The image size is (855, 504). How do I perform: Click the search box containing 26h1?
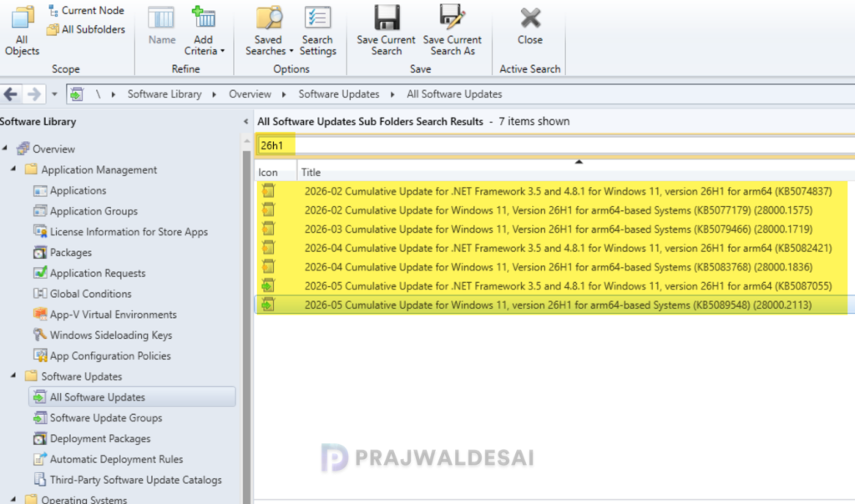555,145
